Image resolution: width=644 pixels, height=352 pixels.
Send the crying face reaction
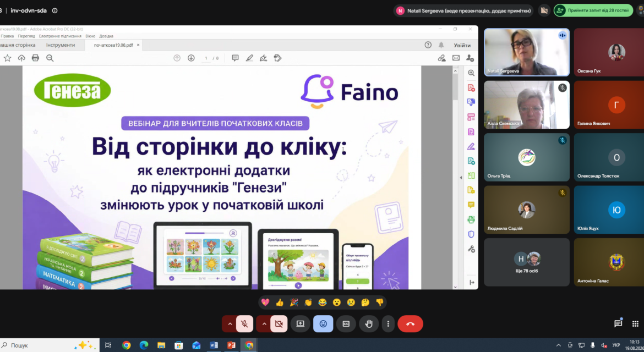pyautogui.click(x=351, y=302)
